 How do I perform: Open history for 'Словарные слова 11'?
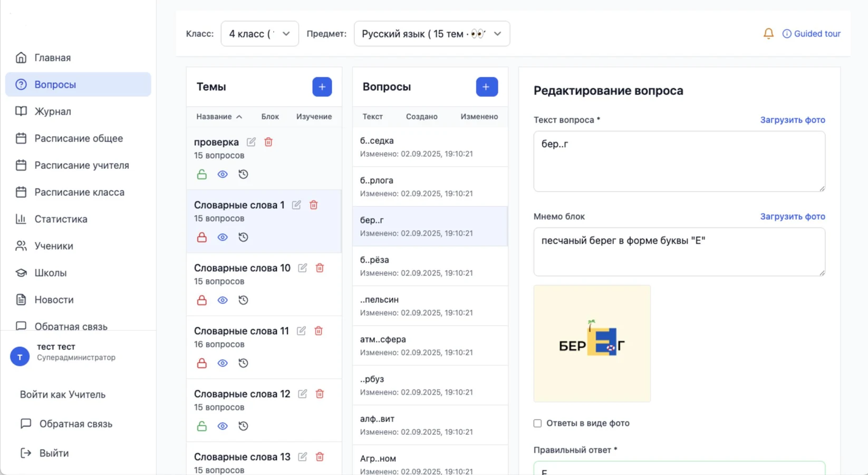243,363
